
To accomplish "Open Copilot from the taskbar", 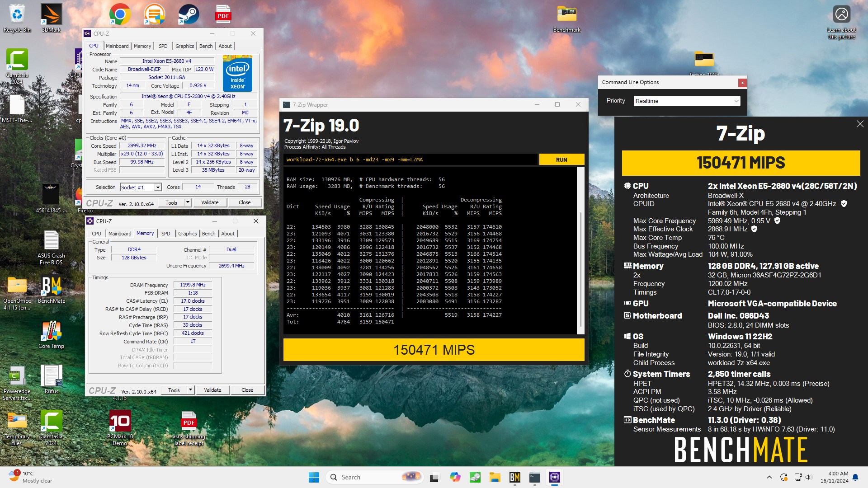I will coord(455,477).
